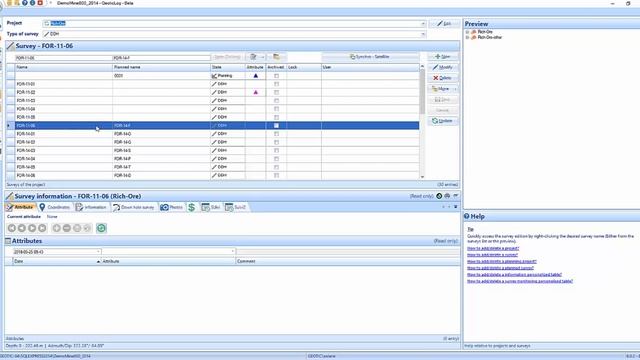This screenshot has height=360, width=640.
Task: Click the Update button
Action: click(x=443, y=121)
